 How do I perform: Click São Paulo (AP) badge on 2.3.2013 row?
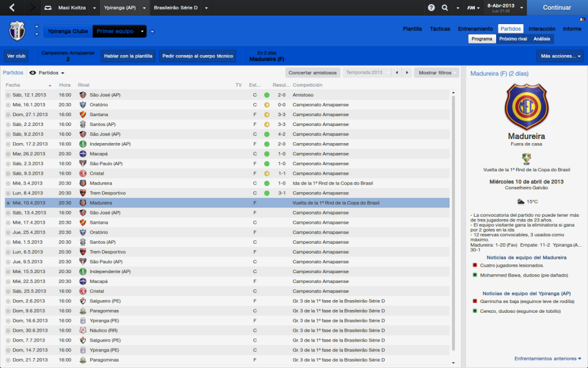pos(83,163)
